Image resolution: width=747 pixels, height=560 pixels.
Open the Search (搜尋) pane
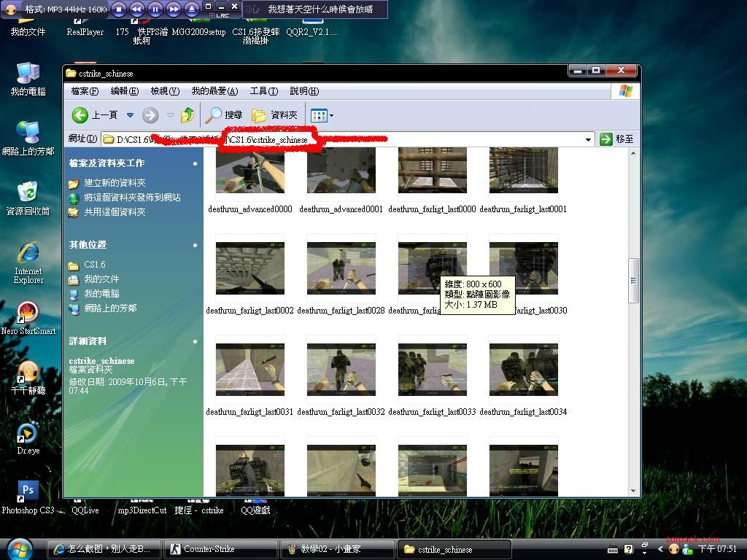coord(224,115)
